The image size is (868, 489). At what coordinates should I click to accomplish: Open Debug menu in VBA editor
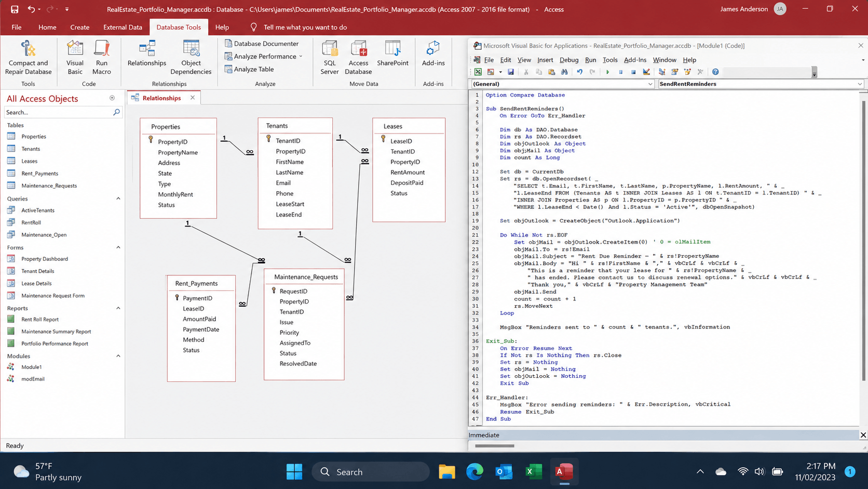pyautogui.click(x=569, y=60)
